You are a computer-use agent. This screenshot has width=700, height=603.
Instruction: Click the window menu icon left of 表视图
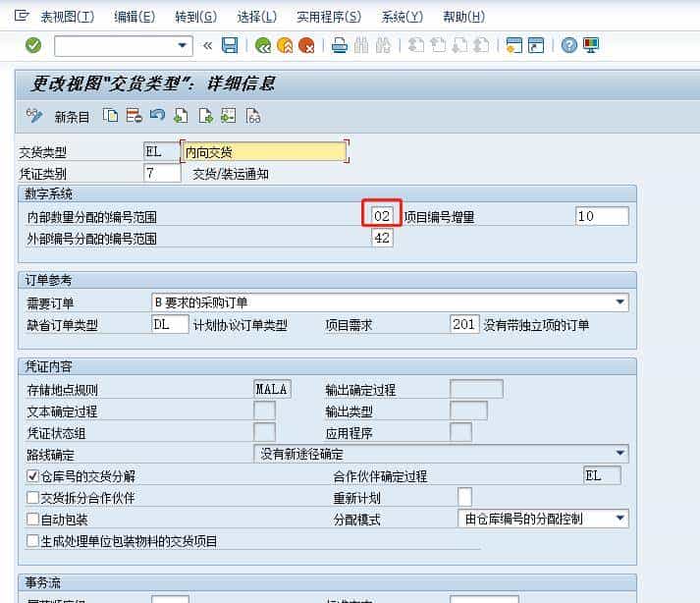pos(22,16)
